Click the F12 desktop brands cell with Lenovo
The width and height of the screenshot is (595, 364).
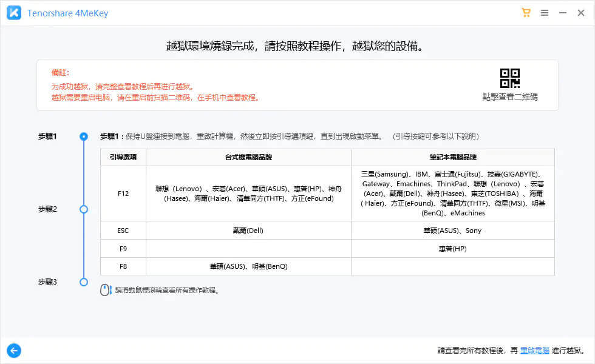click(x=248, y=194)
